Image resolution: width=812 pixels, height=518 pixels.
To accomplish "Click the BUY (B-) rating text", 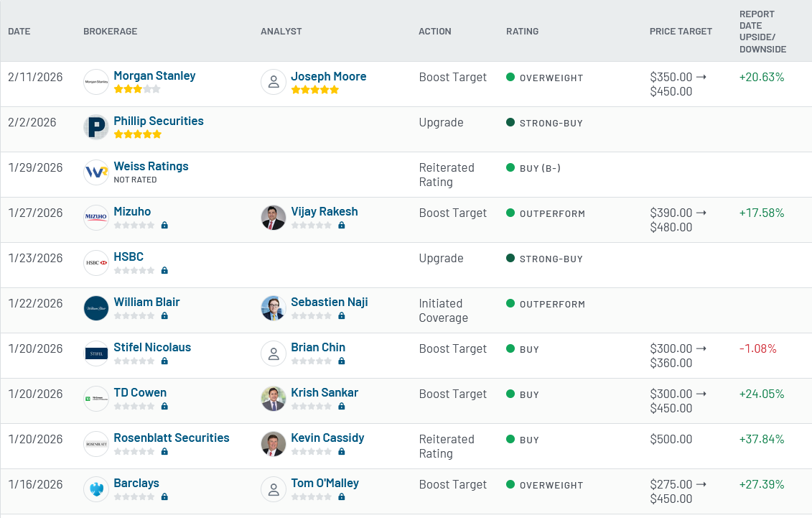I will click(x=540, y=168).
